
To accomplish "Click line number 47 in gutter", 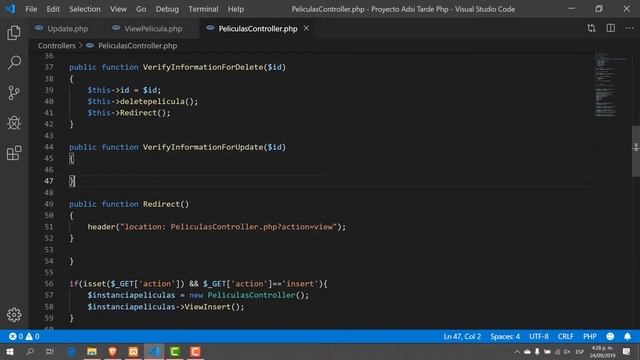I will tap(49, 181).
